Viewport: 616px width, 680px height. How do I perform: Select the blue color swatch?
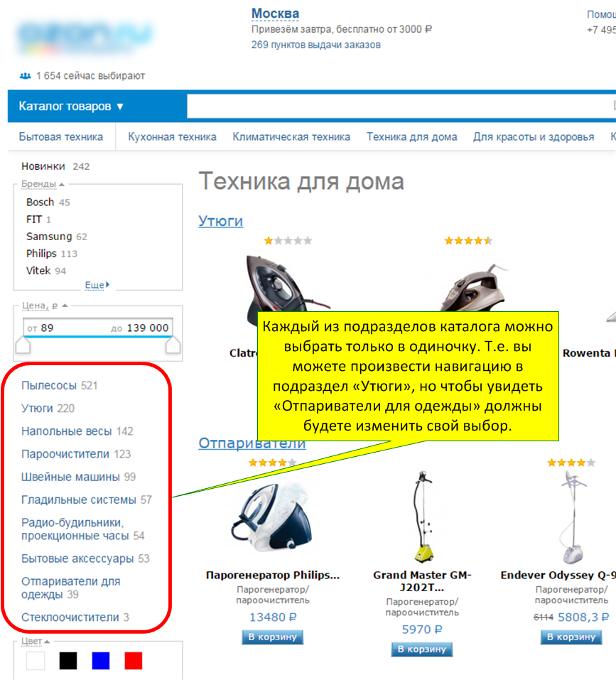101,661
